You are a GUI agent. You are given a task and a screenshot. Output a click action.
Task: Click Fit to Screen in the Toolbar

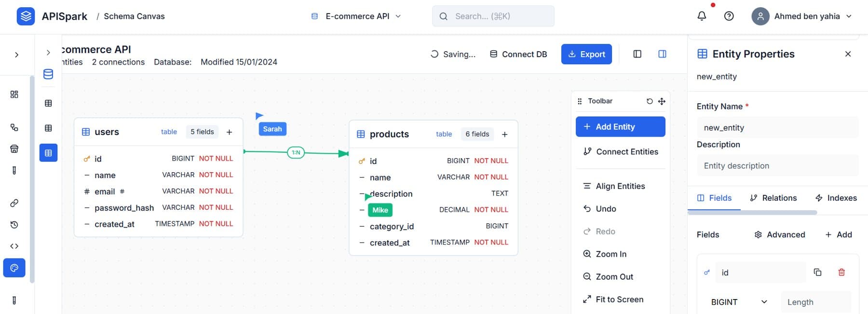(x=621, y=300)
